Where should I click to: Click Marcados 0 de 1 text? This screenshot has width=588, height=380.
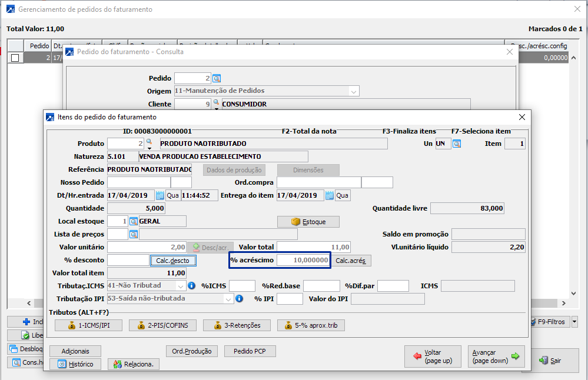(556, 29)
